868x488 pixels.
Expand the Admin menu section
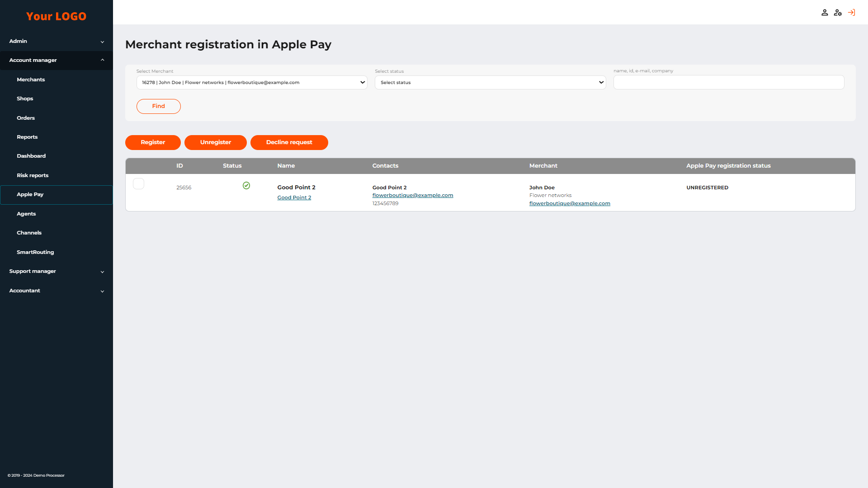click(x=57, y=41)
